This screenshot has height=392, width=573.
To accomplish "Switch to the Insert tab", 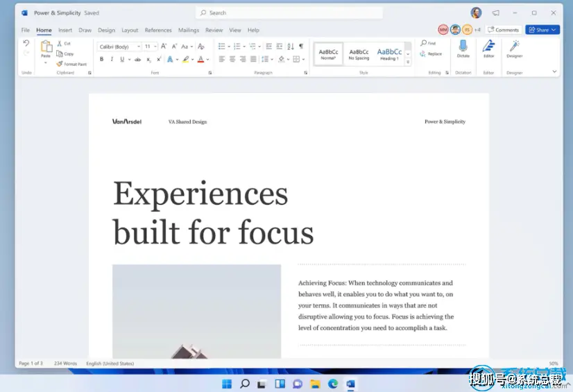I will [x=65, y=30].
